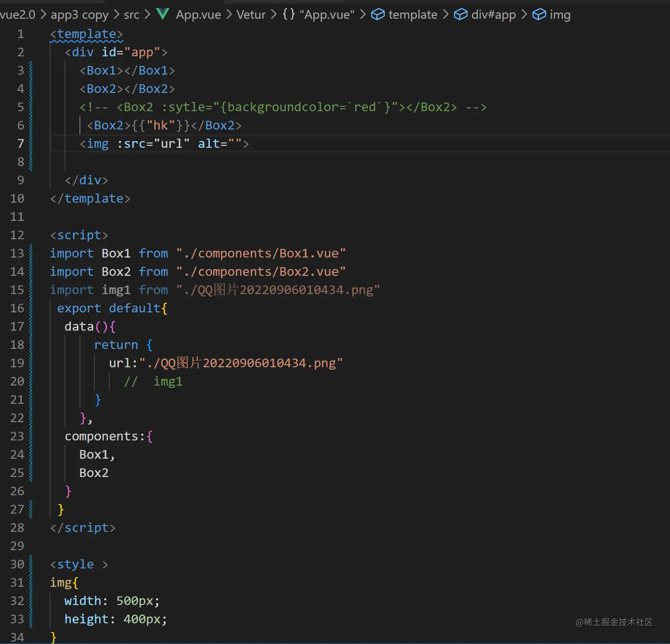Click line number 33 in the gutter
Screen dimensions: 670x644
(x=17, y=619)
